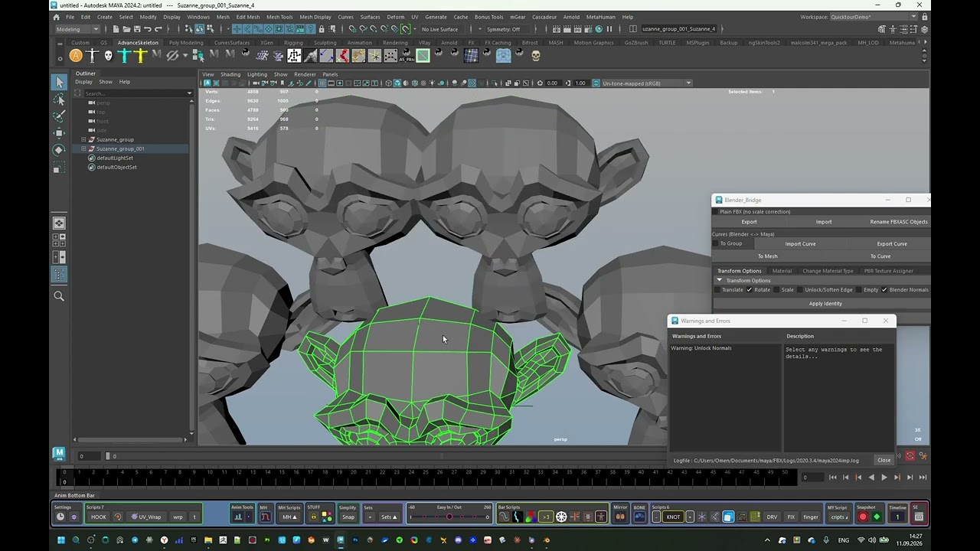The height and width of the screenshot is (551, 980).
Task: Click the Lasso Select tool in toolbox
Action: tap(60, 99)
